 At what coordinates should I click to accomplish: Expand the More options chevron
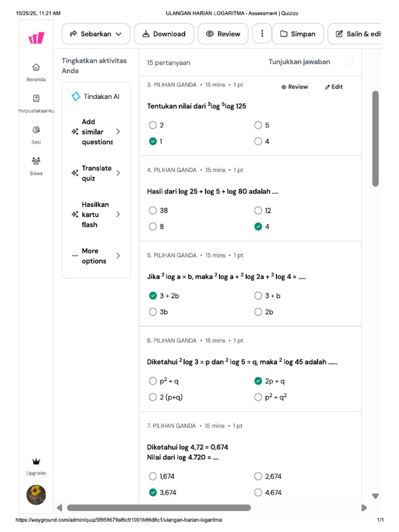click(x=118, y=256)
